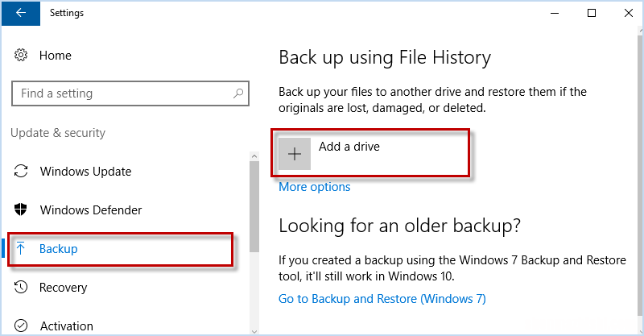Click the Update & security section label
This screenshot has width=644, height=336.
click(x=58, y=133)
